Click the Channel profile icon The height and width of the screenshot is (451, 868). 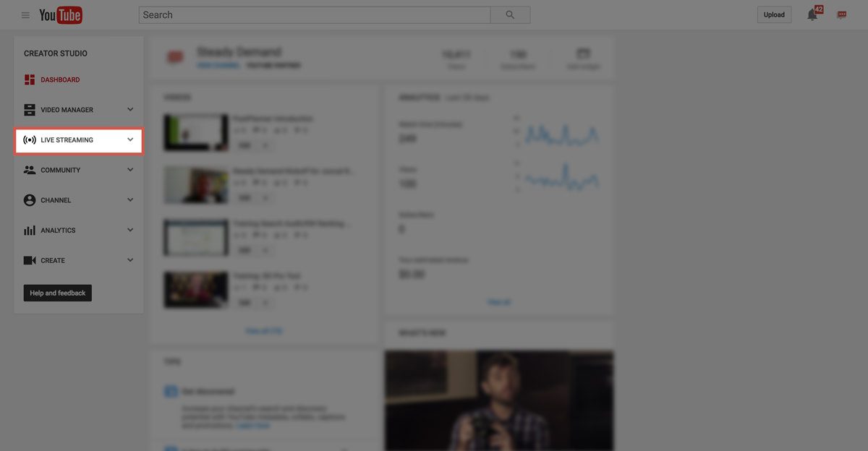click(30, 200)
